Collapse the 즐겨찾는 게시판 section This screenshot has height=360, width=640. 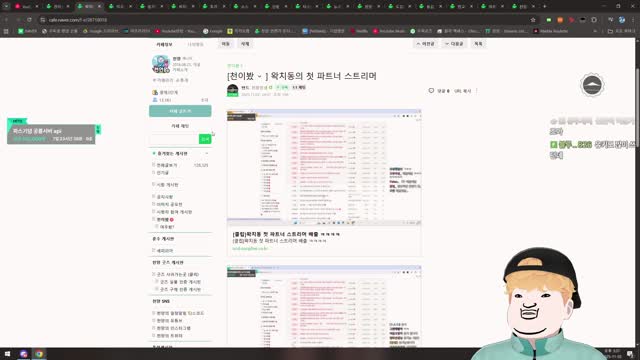[207, 153]
